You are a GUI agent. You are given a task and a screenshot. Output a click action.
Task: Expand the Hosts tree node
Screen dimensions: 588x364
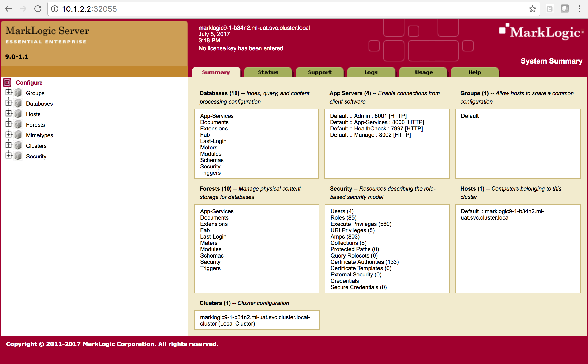tap(9, 113)
